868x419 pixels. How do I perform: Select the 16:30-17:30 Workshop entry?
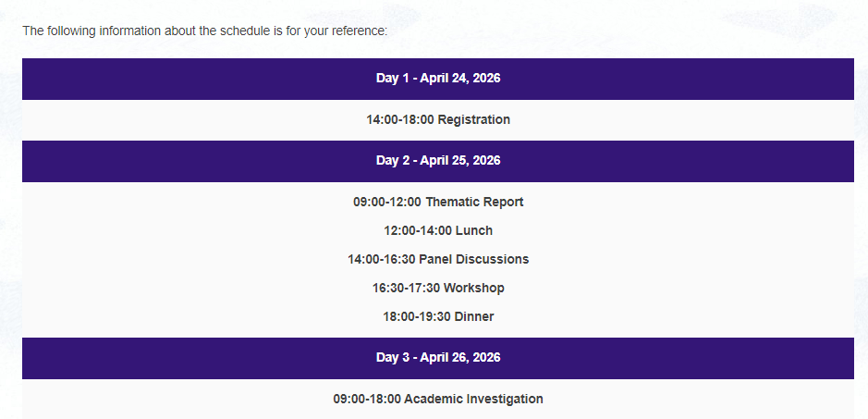pyautogui.click(x=438, y=289)
